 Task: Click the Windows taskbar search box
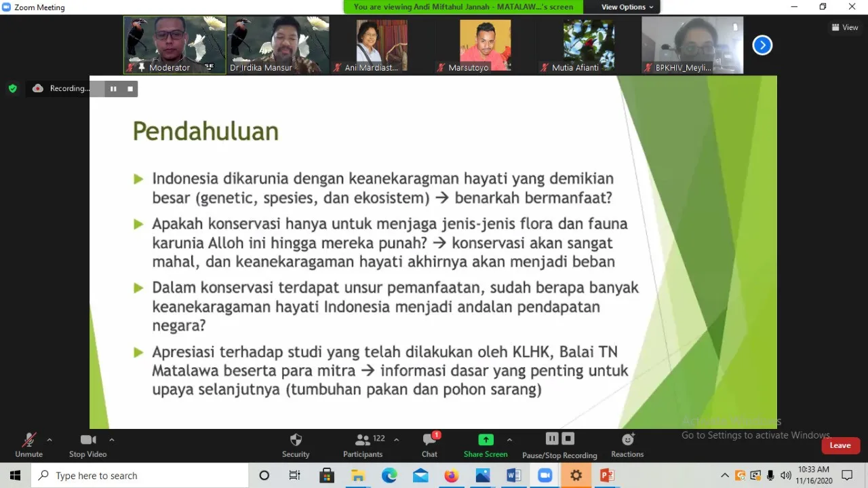coord(136,476)
